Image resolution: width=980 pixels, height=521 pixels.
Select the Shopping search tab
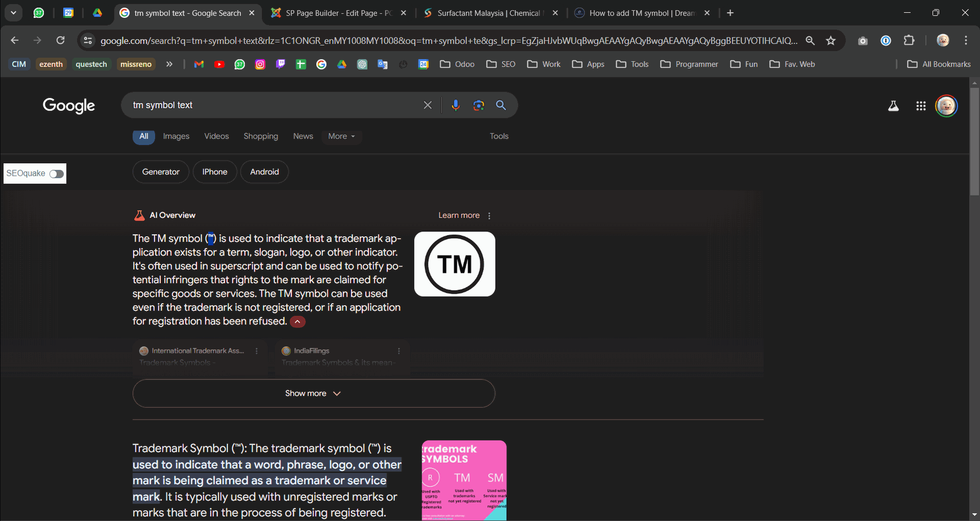pyautogui.click(x=261, y=136)
